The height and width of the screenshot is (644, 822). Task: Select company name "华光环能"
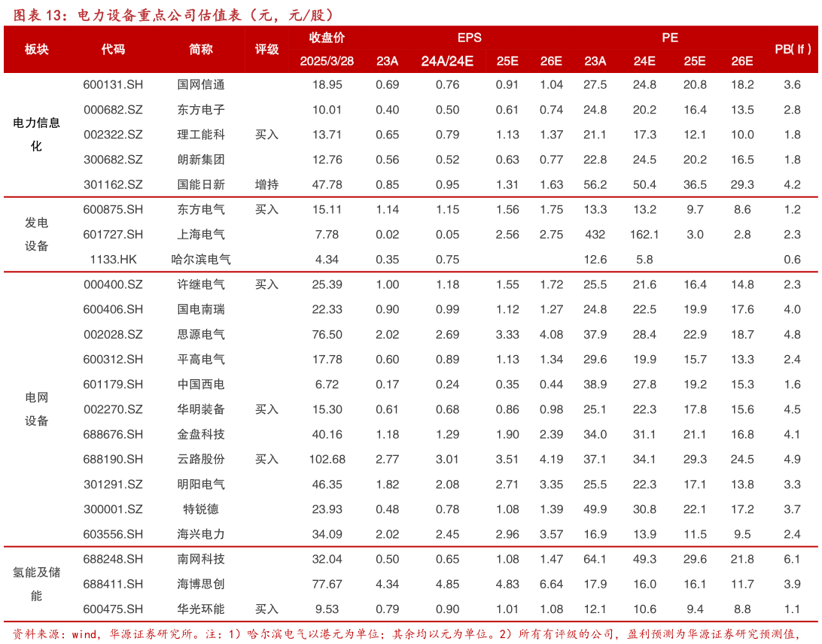201,609
